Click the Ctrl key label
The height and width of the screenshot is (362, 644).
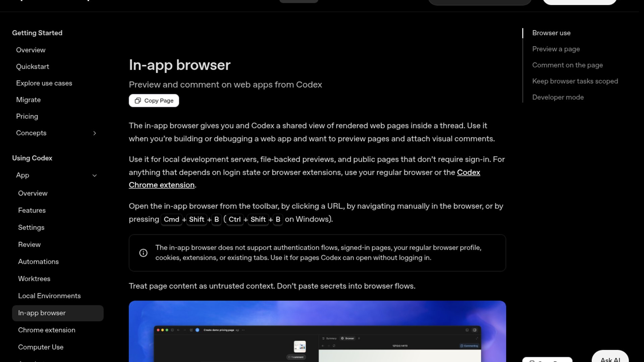click(234, 220)
